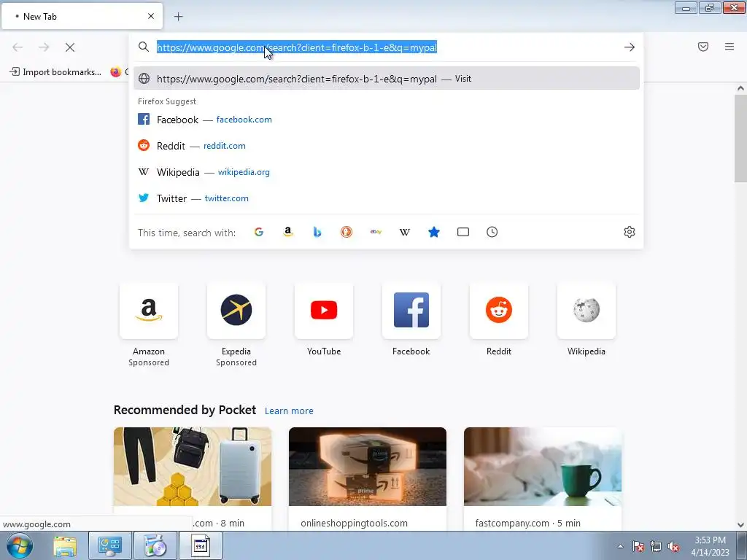Search this time with eBay
The height and width of the screenshot is (560, 747).
(376, 232)
